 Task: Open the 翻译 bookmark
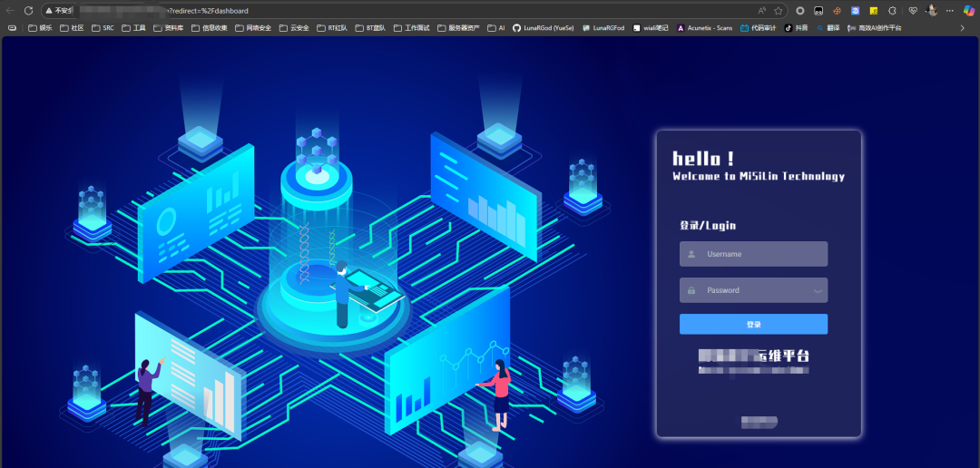pyautogui.click(x=828, y=27)
